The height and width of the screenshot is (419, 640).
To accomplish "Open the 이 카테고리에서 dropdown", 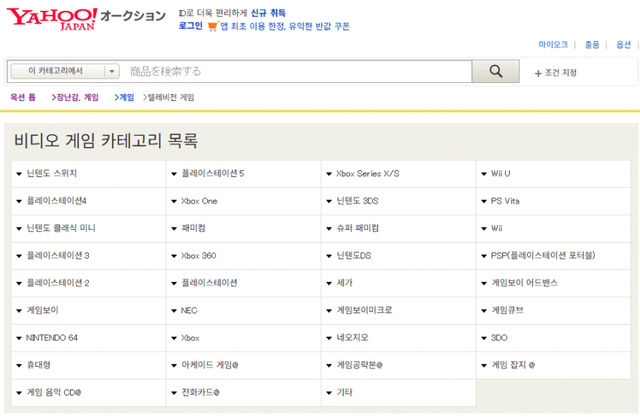I will point(65,71).
